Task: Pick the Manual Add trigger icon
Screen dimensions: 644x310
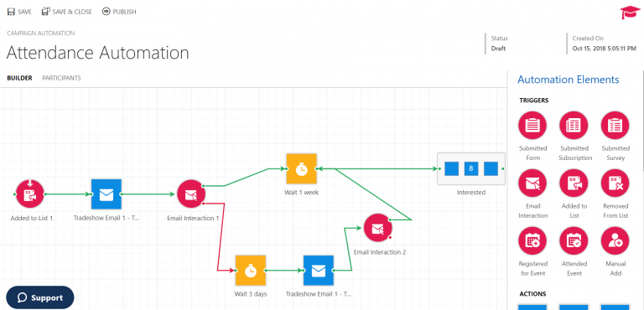Action: (615, 241)
